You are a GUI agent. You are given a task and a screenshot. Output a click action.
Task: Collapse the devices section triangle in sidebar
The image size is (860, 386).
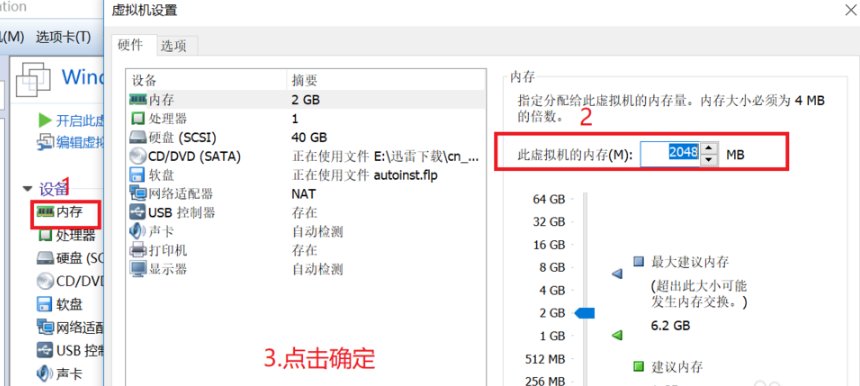coord(27,189)
